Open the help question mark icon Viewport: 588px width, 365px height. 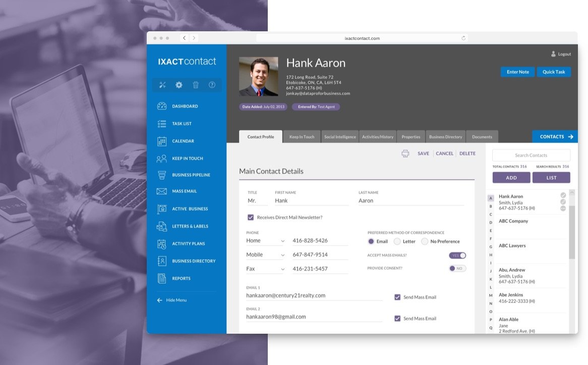[x=212, y=85]
